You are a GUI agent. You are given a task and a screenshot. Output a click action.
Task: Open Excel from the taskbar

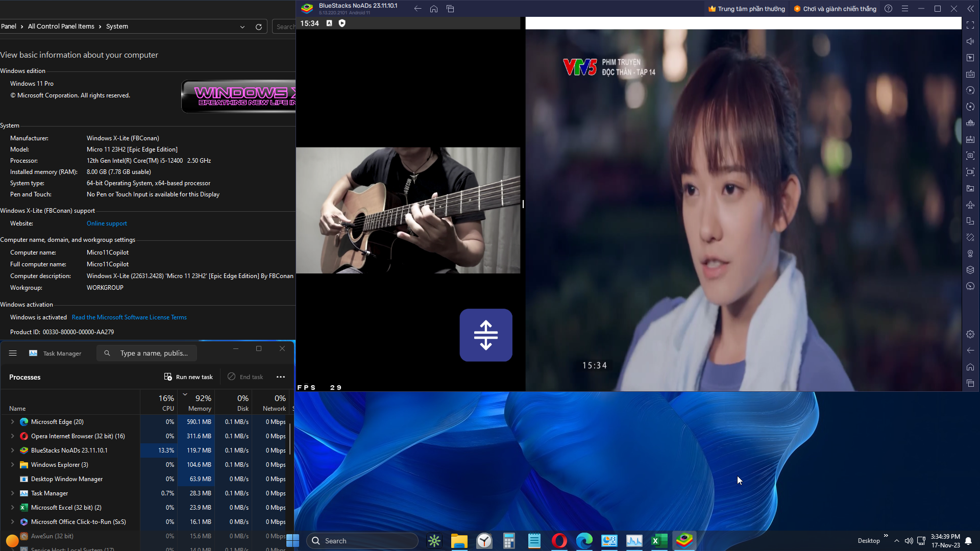pos(659,541)
